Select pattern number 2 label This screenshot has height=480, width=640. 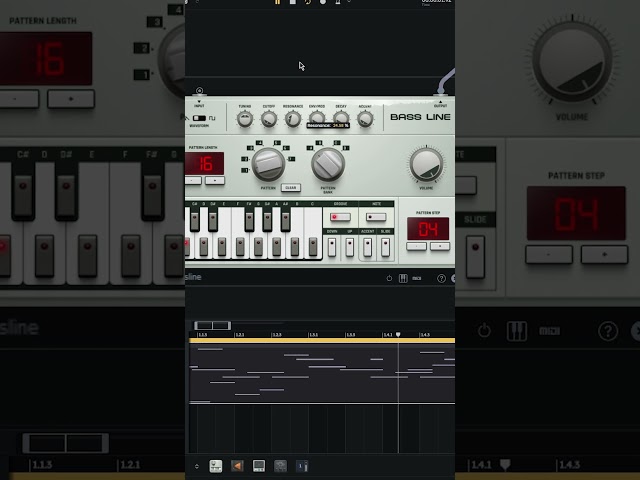tap(244, 159)
